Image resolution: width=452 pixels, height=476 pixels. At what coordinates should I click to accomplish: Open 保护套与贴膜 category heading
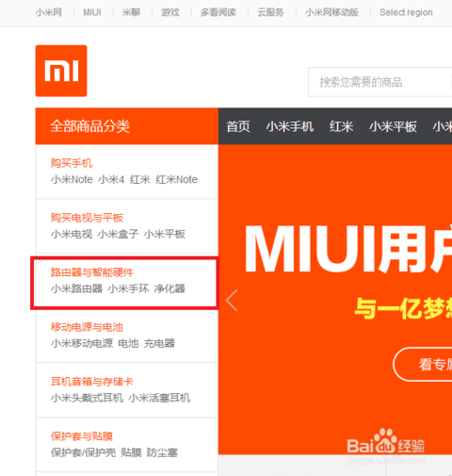coord(82,436)
